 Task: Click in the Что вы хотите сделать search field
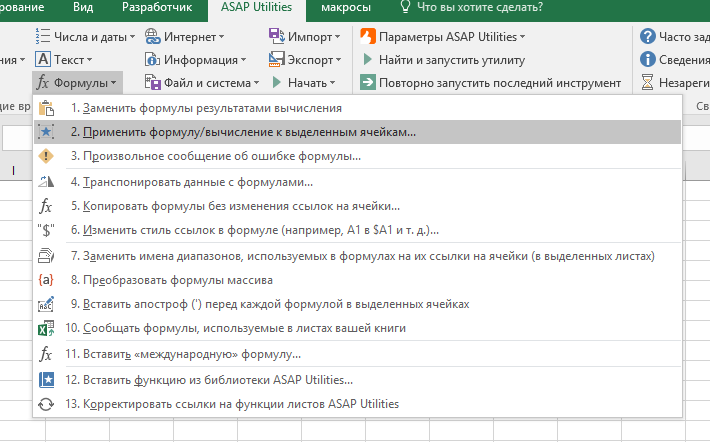pos(480,7)
